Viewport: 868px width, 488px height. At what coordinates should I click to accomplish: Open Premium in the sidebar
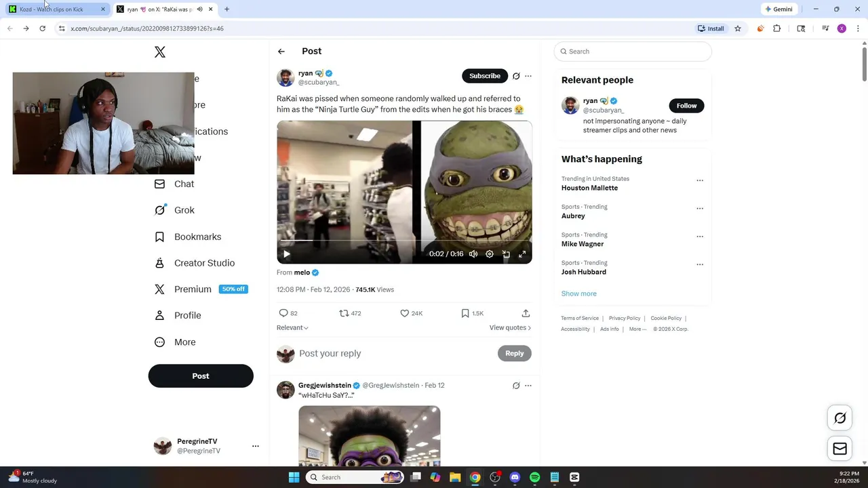(x=200, y=289)
